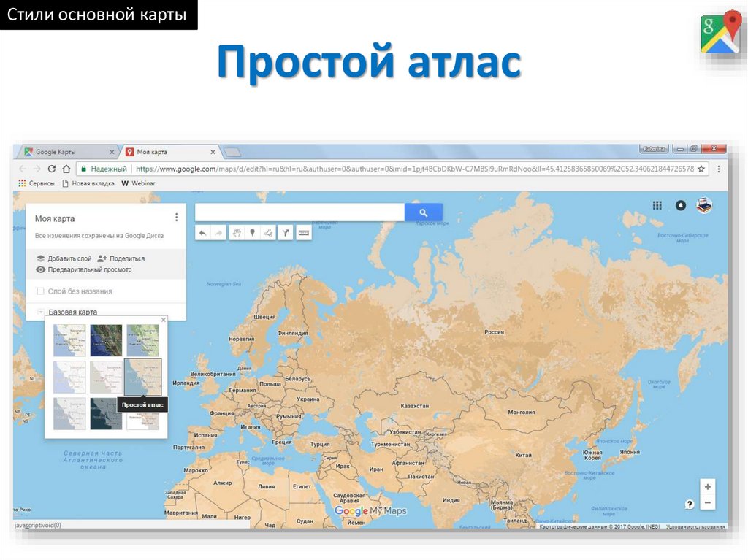Open the three-dot map options menu
The image size is (748, 560).
tap(177, 217)
